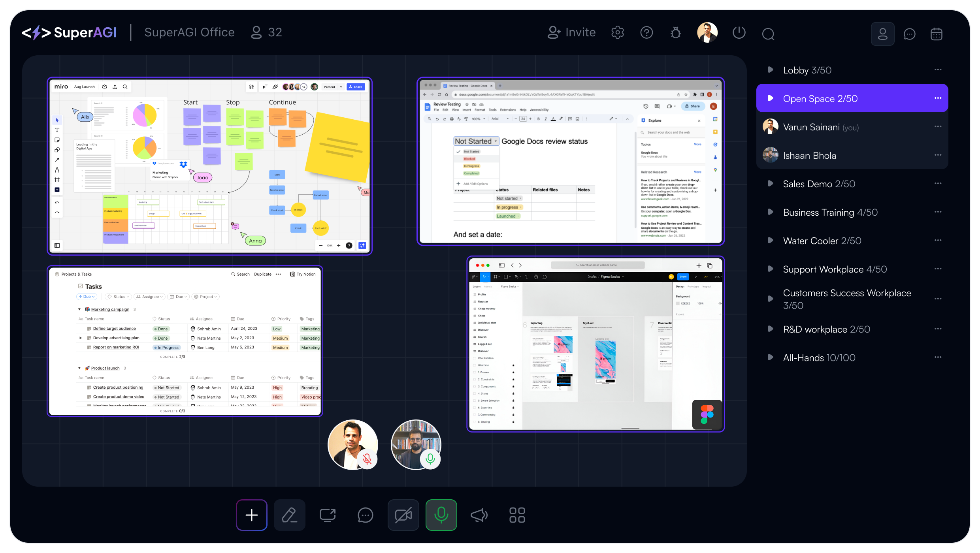Unmute the red muted microphone on avatar
Viewport: 980px width, 553px height.
click(x=367, y=459)
